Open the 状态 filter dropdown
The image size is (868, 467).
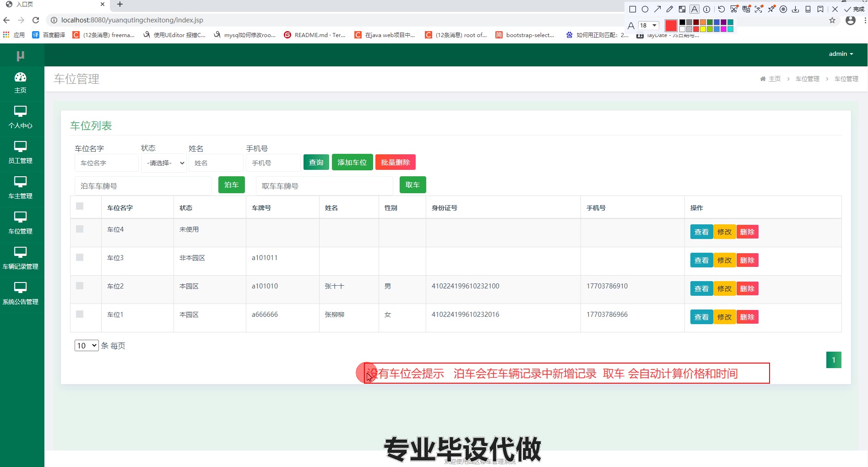coord(164,163)
